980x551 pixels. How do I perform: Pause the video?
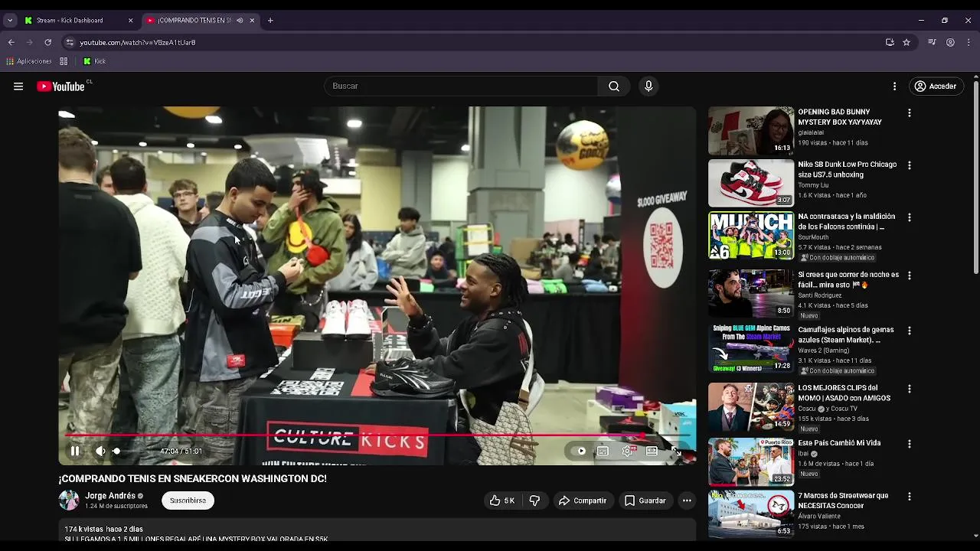tap(75, 452)
